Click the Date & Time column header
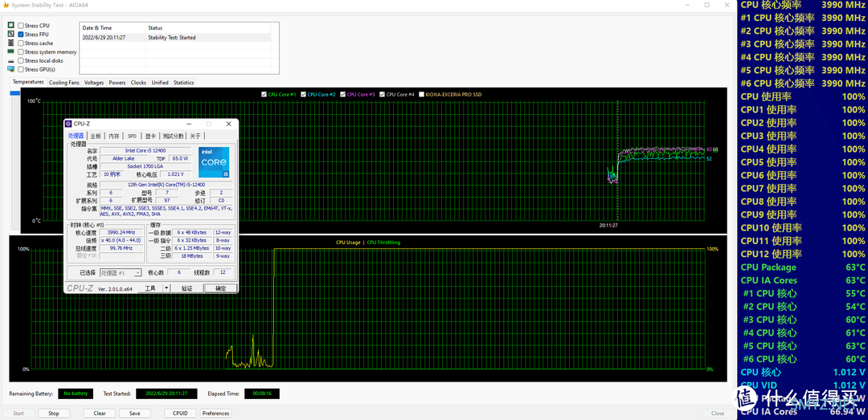 pos(113,27)
